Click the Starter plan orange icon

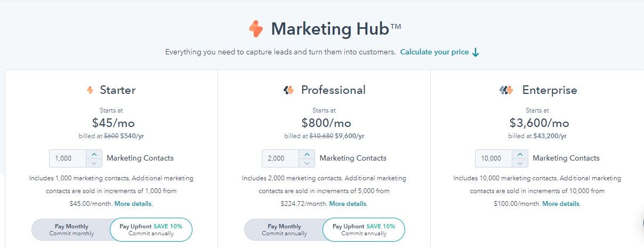[90, 90]
